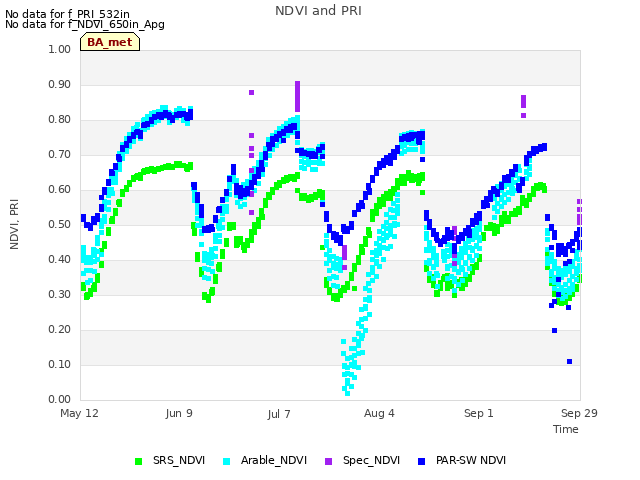Click the lowest PAR-SW NDVI outlier near 0.11

coord(569,362)
